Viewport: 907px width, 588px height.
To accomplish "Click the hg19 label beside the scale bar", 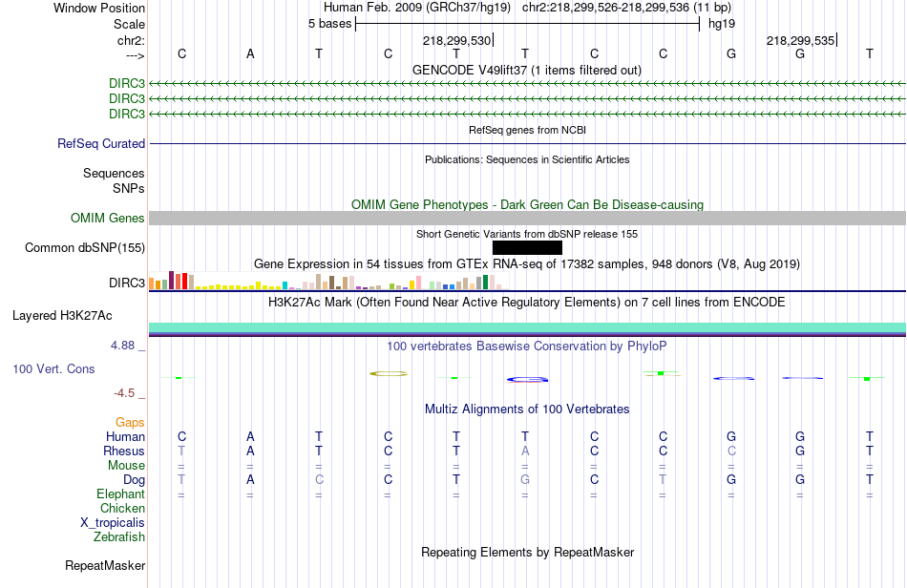I will [x=722, y=24].
